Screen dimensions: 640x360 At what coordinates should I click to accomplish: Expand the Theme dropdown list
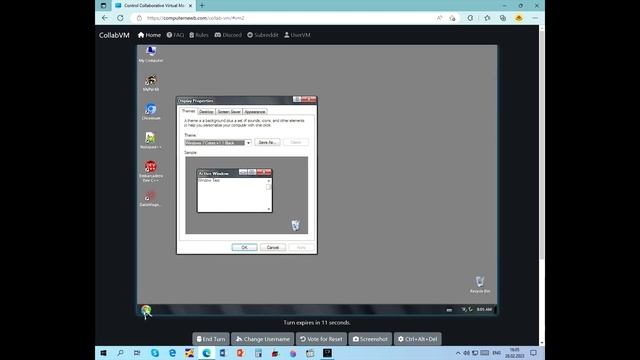coord(248,142)
